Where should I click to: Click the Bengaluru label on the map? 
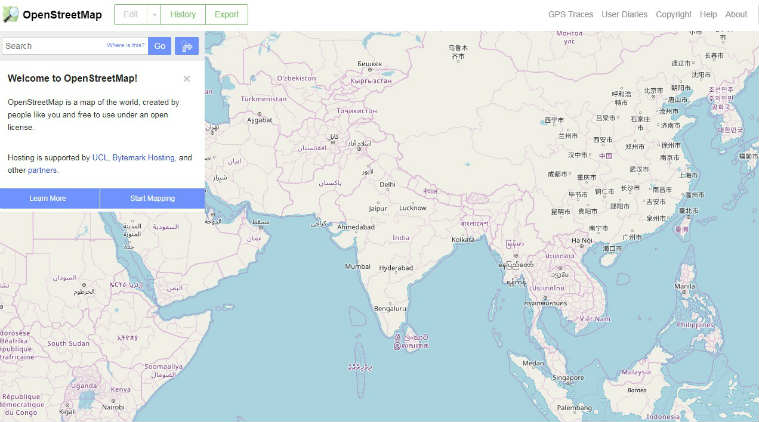click(x=390, y=308)
